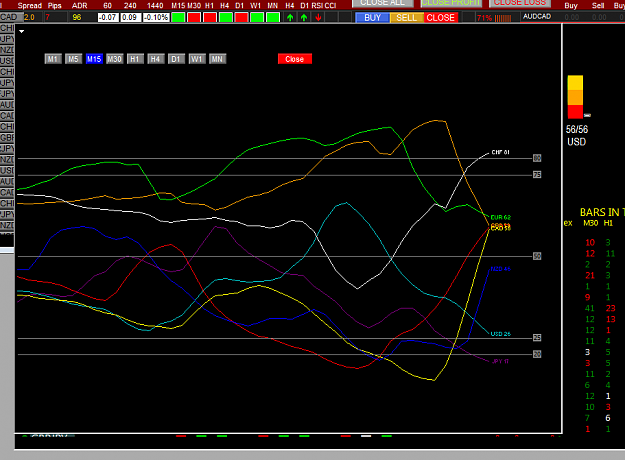Switch chart to H1 timeframe
The width and height of the screenshot is (625, 460).
[135, 59]
